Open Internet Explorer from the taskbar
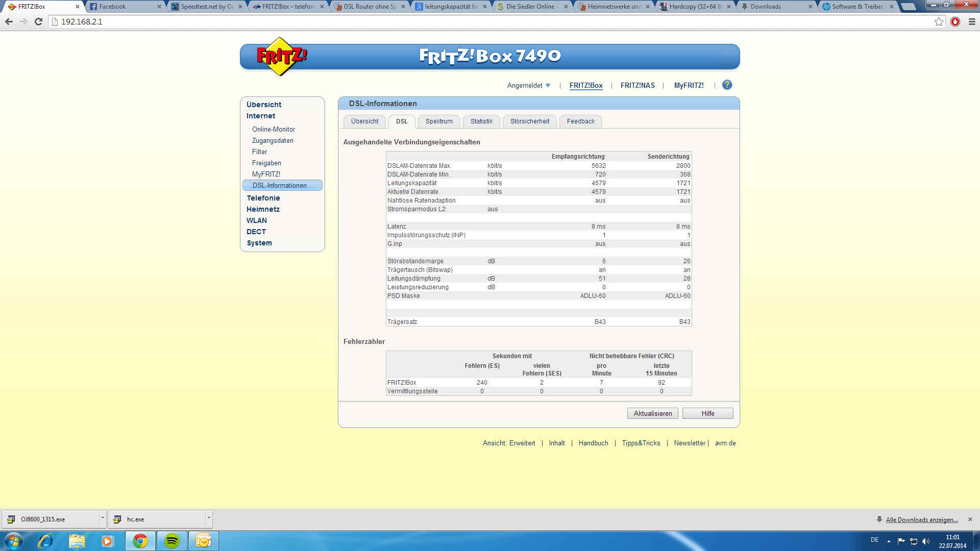 tap(45, 541)
